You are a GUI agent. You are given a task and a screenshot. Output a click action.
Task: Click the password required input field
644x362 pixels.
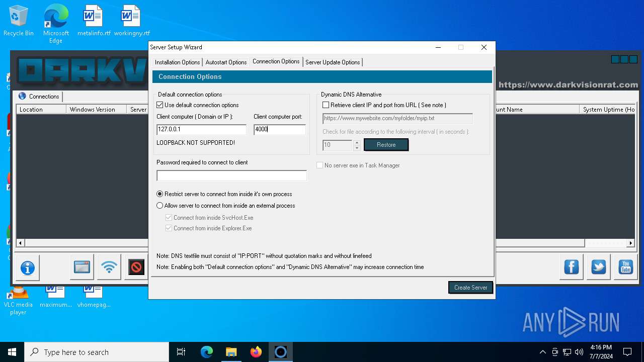point(231,175)
